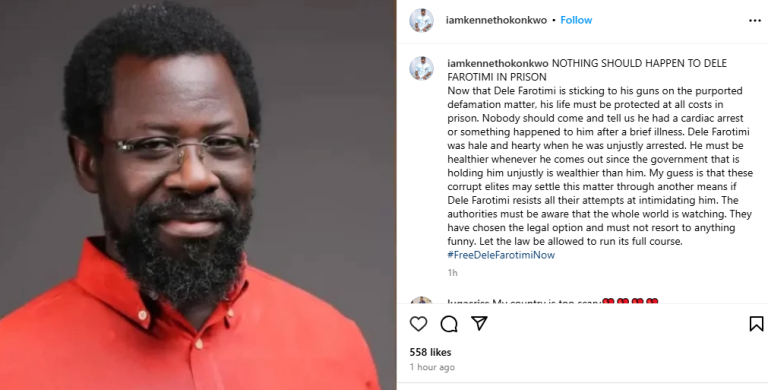Open the photo of the man in the red shirt
768x390 pixels.
tap(198, 195)
